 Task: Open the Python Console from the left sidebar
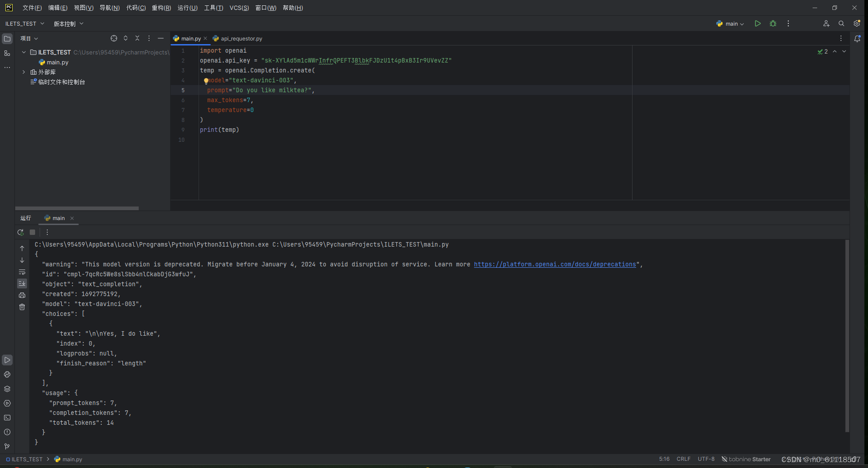pos(7,374)
